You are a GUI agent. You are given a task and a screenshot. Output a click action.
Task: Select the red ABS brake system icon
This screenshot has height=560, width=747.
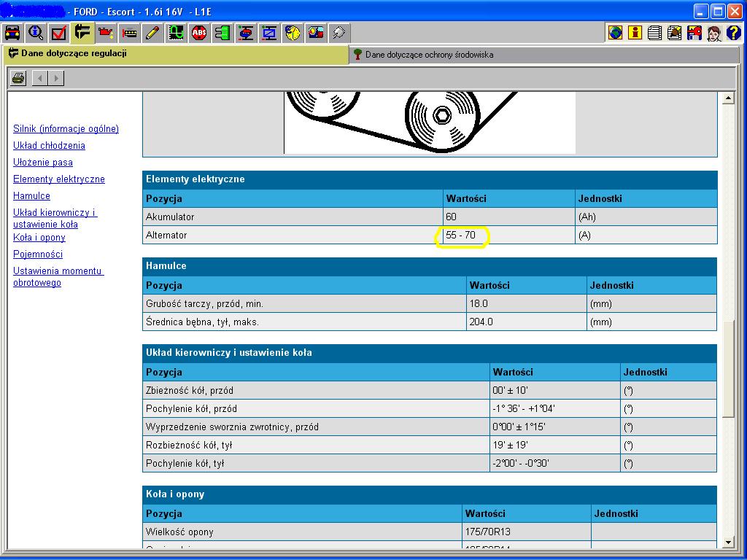point(199,33)
